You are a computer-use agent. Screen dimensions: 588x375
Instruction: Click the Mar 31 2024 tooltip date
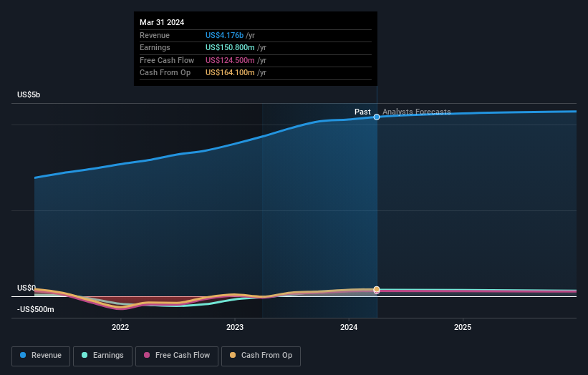click(x=162, y=22)
